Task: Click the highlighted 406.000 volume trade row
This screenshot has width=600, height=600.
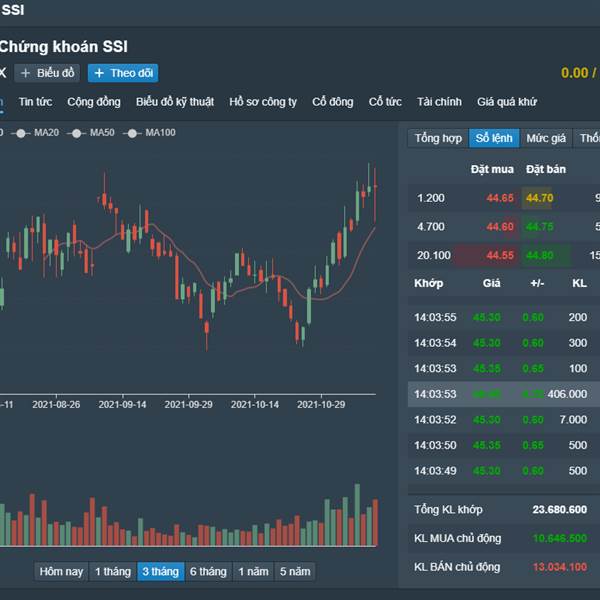Action: click(504, 394)
